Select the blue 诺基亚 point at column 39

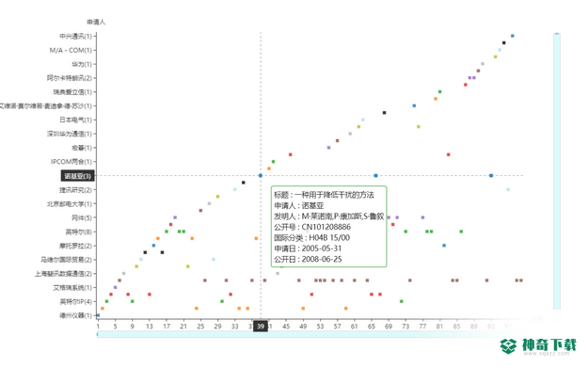click(x=261, y=176)
